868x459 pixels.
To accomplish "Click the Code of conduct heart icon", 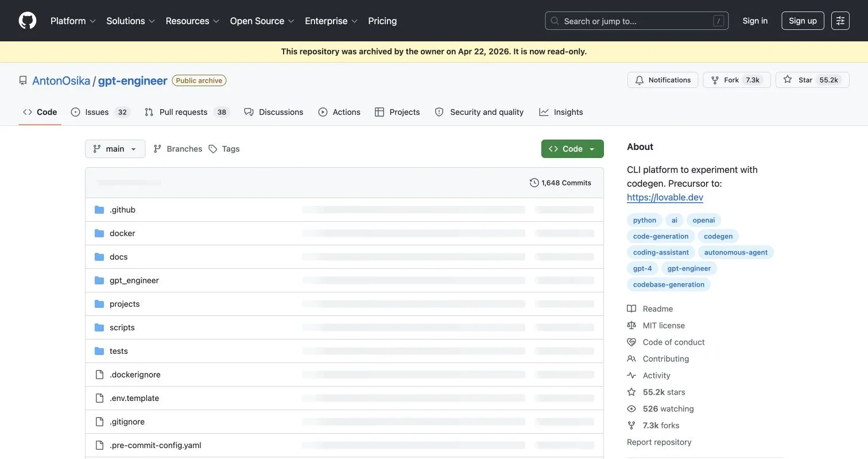I will (631, 342).
